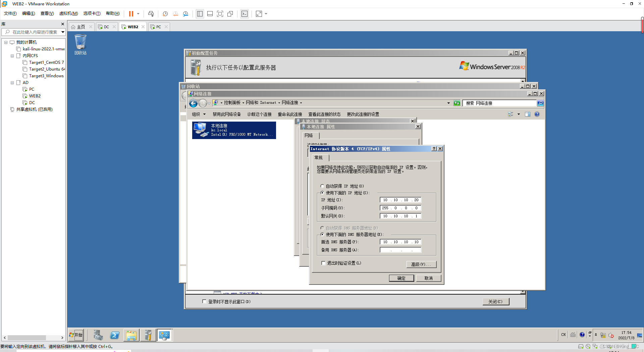Collapse the 我的计算机 tree node

click(6, 42)
